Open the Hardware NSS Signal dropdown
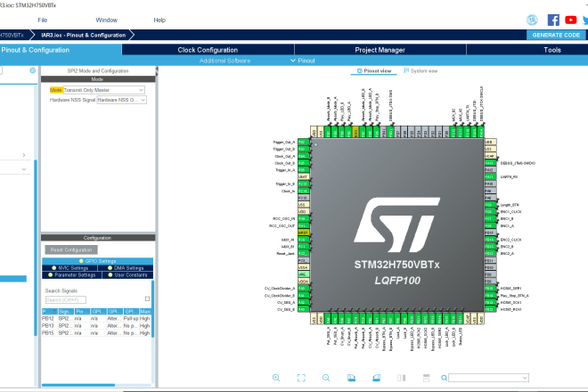Viewport: 588px width, 392px height. tap(121, 100)
